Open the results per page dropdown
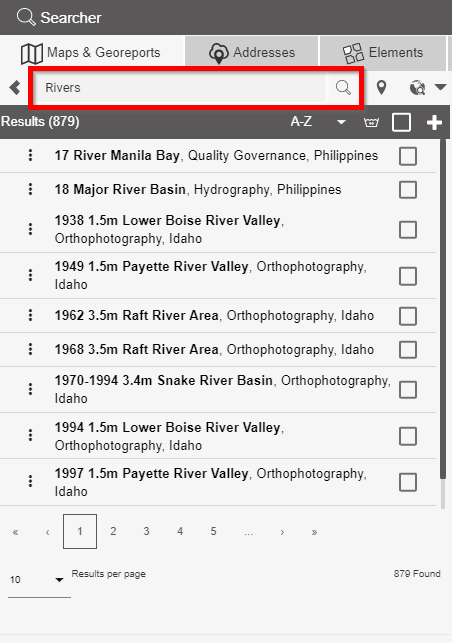Viewport: 452px width, 643px height. tap(39, 579)
